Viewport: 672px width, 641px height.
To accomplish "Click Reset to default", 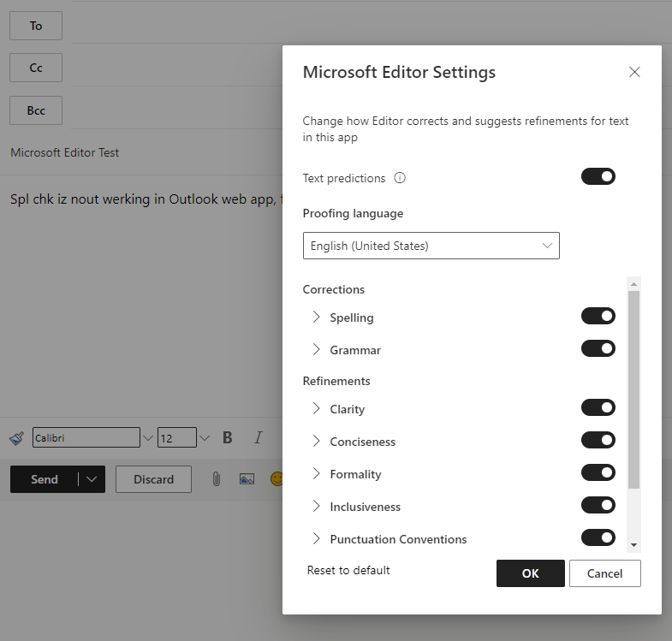I will coord(348,570).
